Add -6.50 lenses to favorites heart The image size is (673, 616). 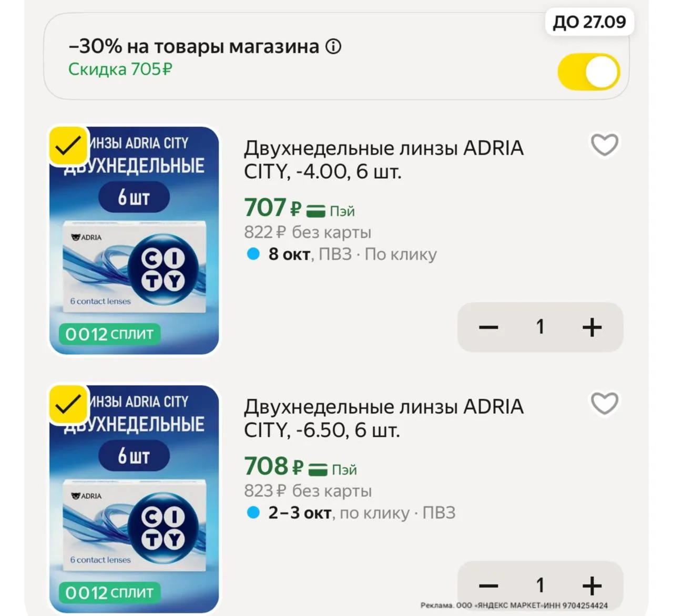point(605,404)
